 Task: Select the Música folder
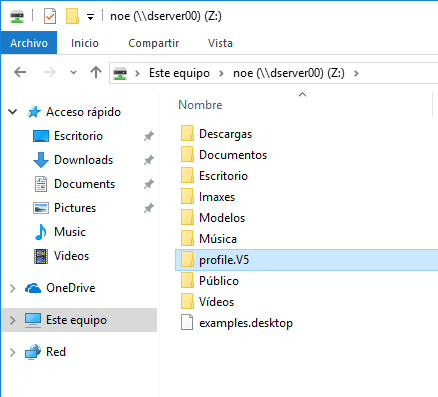point(218,239)
